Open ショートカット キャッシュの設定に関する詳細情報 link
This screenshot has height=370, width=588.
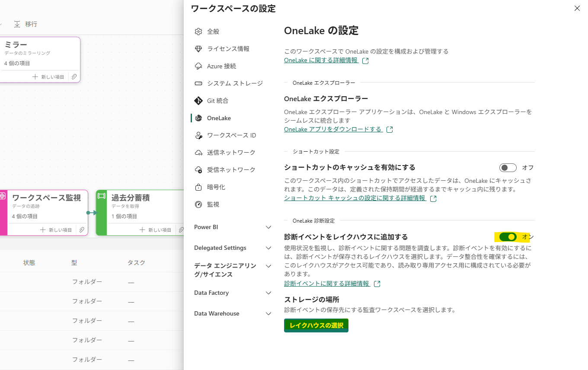pyautogui.click(x=355, y=198)
